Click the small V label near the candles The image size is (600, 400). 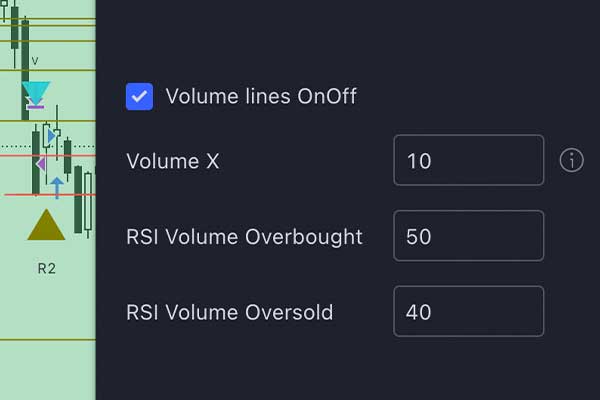pos(35,61)
